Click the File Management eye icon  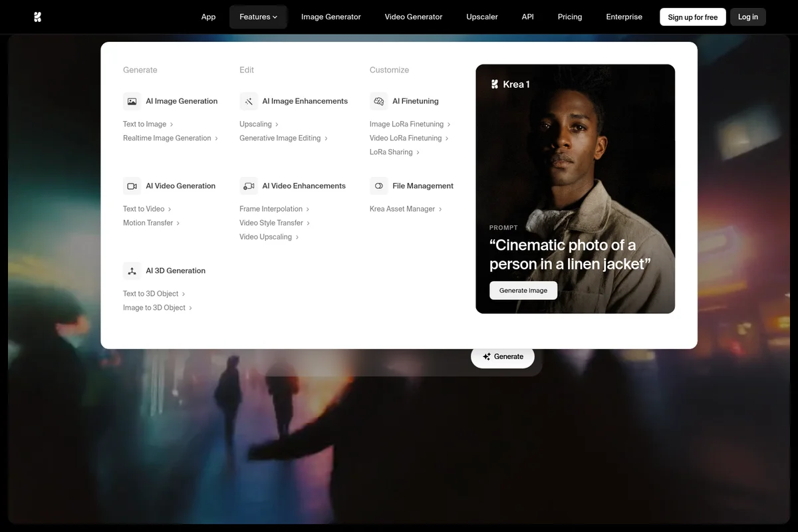378,186
